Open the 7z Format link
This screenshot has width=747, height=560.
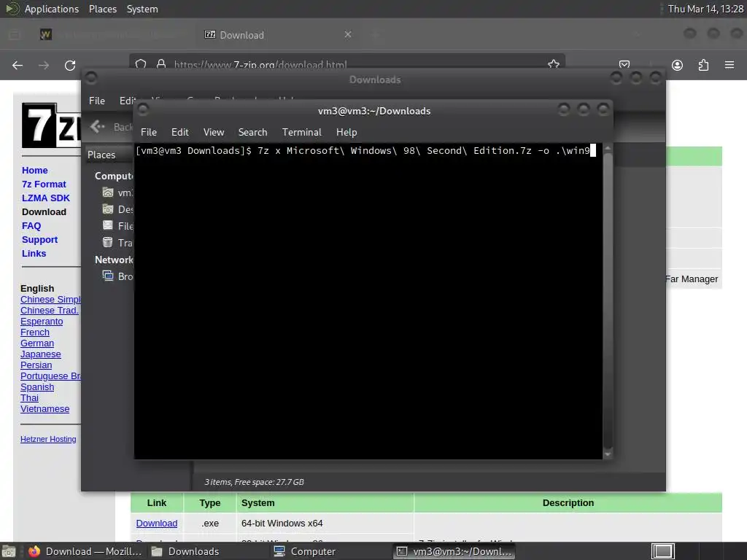pos(44,184)
